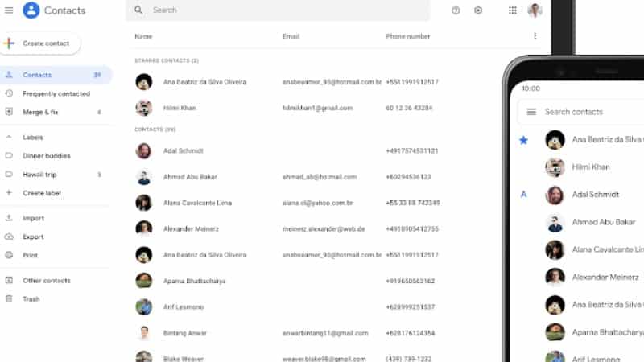
Task: Click the Other contacts icon
Action: (9, 280)
